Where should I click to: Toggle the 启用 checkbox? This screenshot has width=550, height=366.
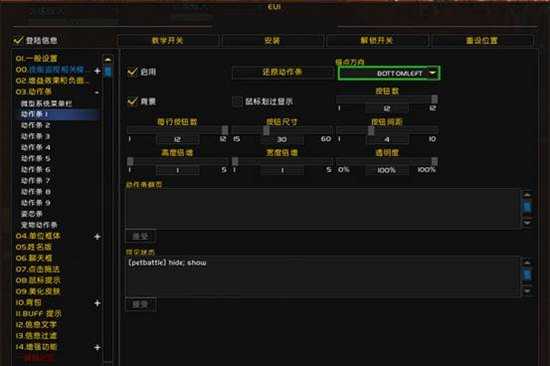tap(132, 72)
